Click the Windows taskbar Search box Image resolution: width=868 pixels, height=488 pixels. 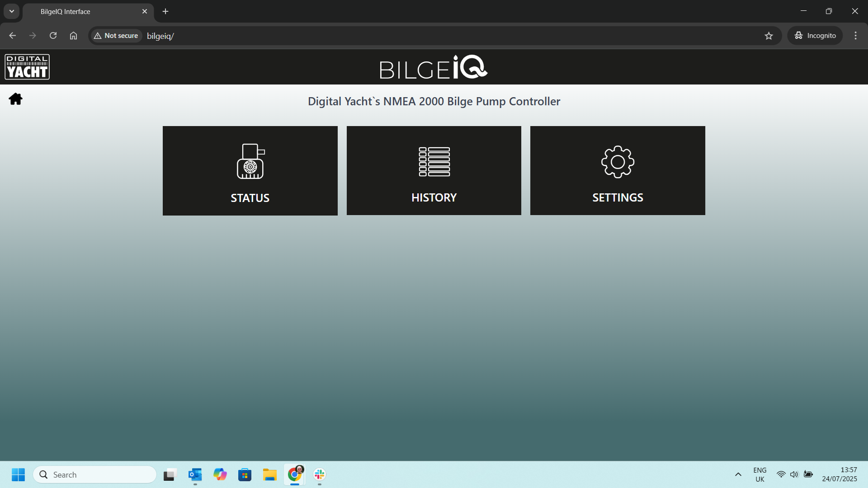click(x=95, y=474)
